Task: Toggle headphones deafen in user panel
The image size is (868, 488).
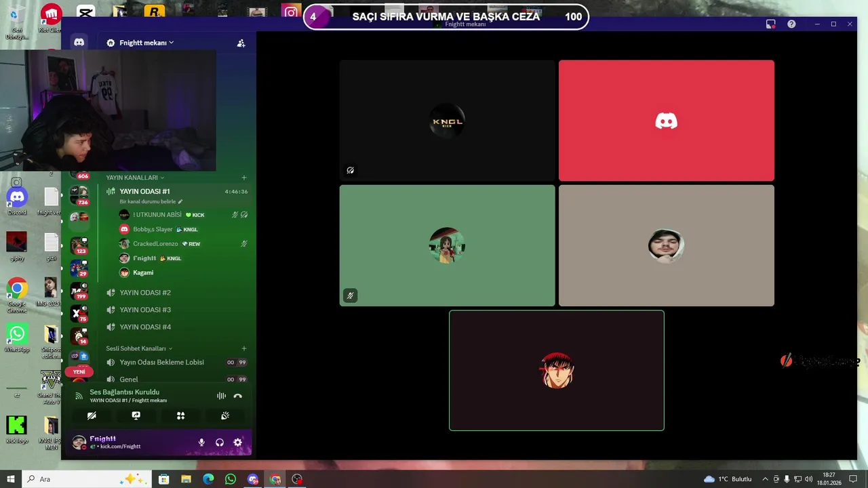Action: coord(220,443)
